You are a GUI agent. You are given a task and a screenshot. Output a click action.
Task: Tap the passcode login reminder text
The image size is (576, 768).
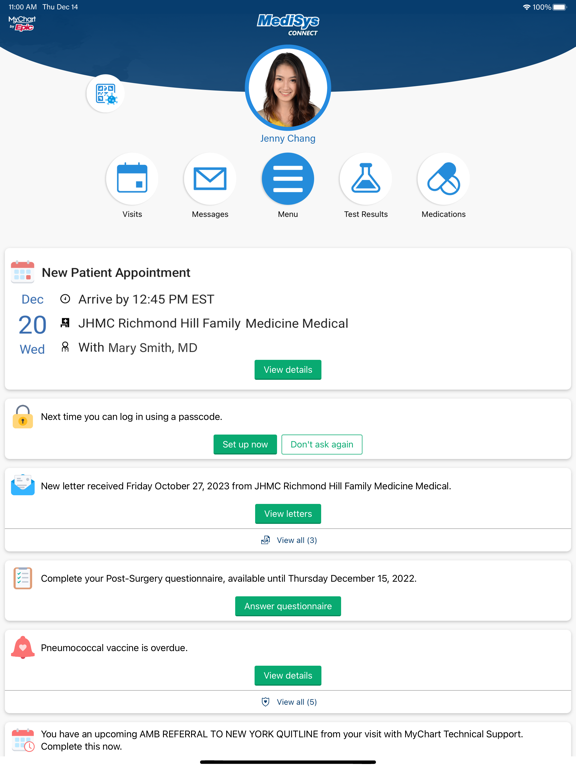131,417
